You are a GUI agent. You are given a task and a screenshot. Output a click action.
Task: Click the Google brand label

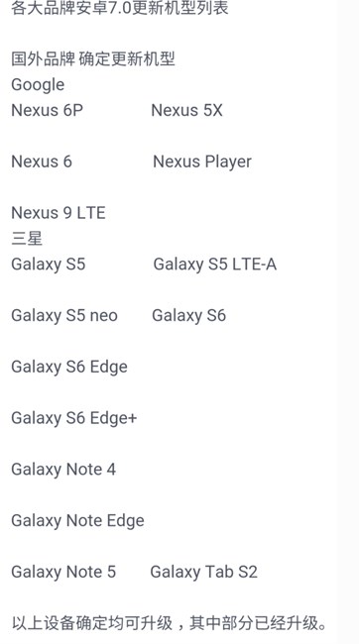point(38,85)
